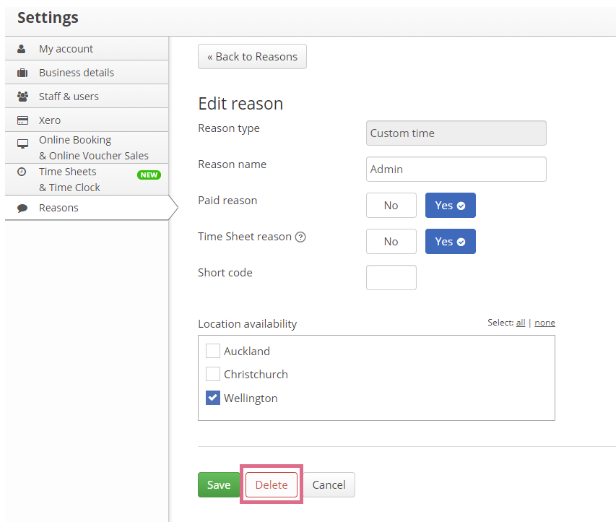Screen dimensions: 616x532
Task: Click the Online Booking monitor icon
Action: pos(23,143)
